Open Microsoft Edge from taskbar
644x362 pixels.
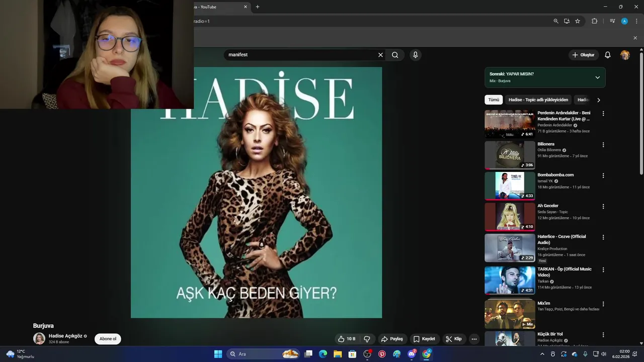tap(323, 354)
